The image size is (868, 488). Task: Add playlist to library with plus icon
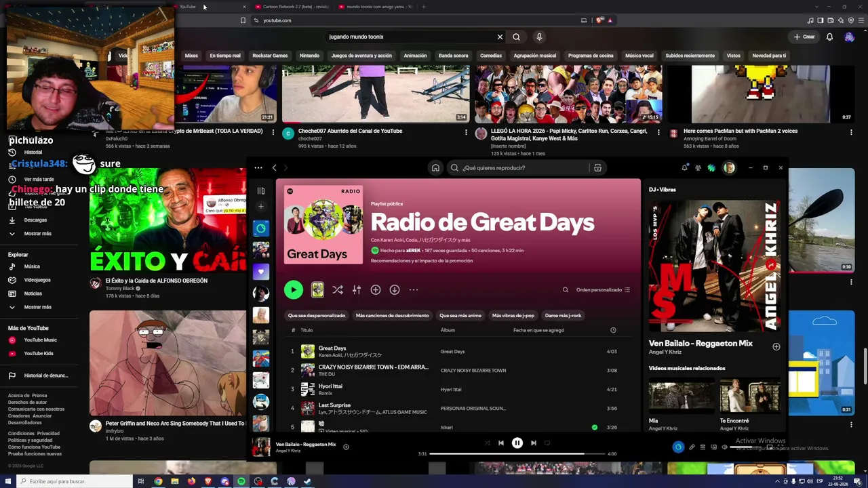[x=376, y=290]
